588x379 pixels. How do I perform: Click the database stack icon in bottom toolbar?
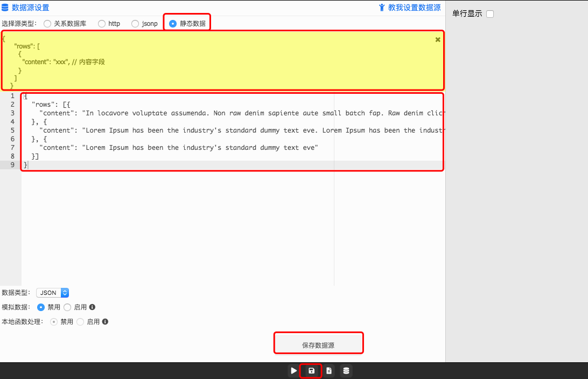346,371
